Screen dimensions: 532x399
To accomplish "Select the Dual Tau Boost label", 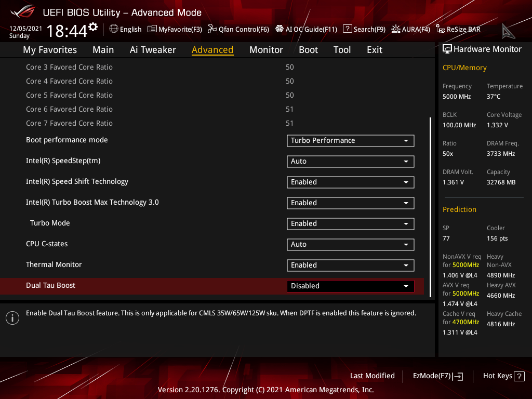I will pyautogui.click(x=50, y=285).
